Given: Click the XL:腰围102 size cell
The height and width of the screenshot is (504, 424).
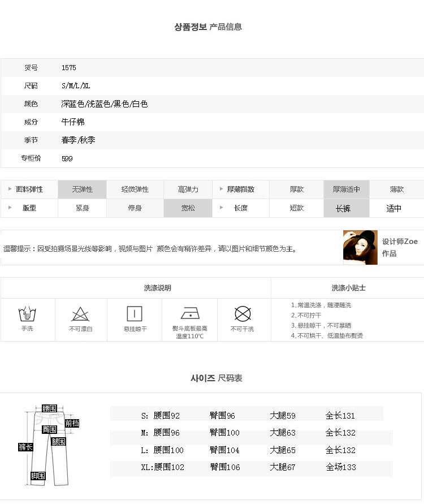Looking at the screenshot, I should [163, 467].
